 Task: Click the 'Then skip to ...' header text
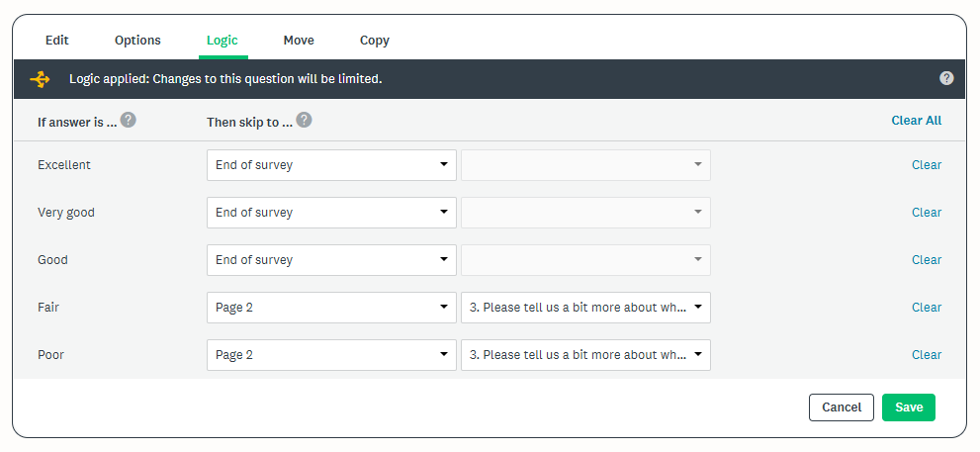[250, 122]
